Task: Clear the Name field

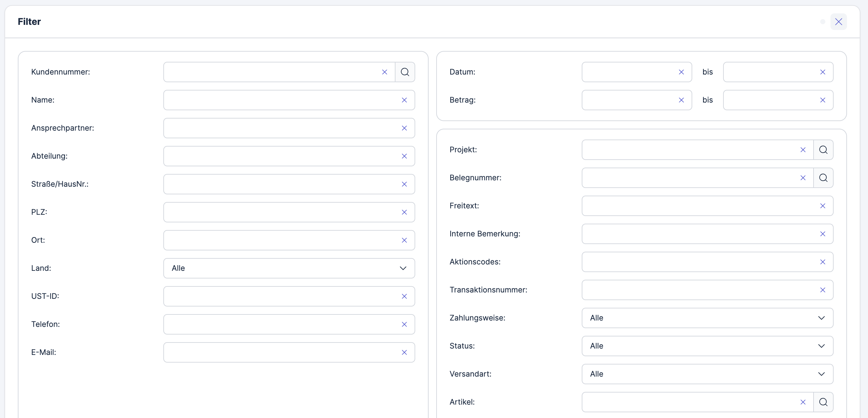Action: pos(404,100)
